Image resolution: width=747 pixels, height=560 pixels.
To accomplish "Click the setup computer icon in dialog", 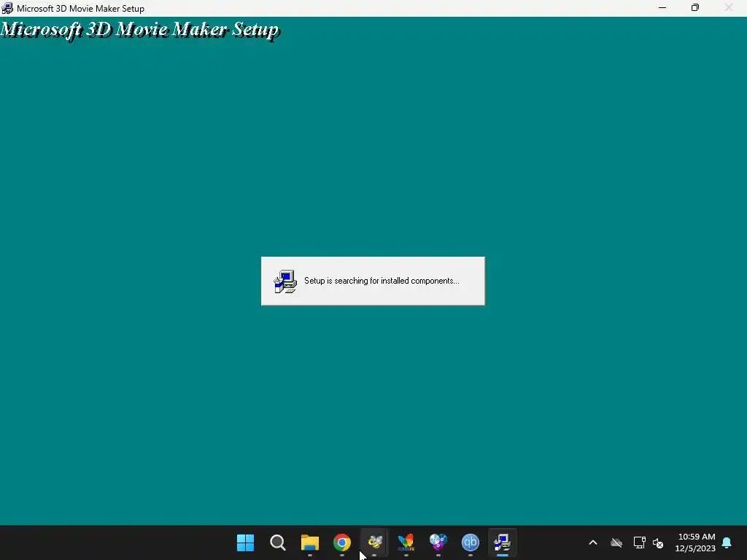I will click(285, 281).
